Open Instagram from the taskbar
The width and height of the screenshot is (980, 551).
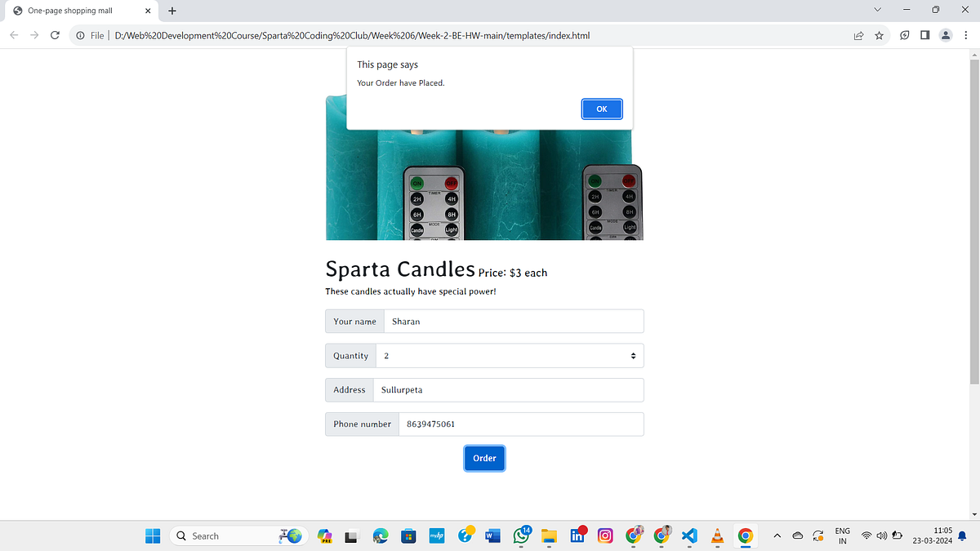tap(605, 535)
